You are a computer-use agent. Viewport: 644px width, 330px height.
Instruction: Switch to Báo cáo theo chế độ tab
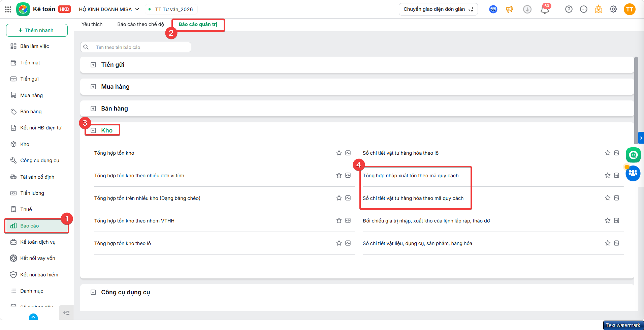click(x=141, y=24)
